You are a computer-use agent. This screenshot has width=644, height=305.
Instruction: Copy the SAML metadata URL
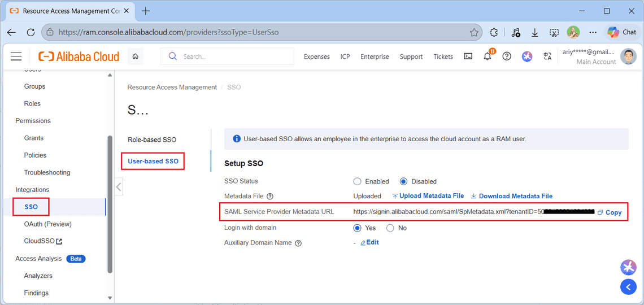click(610, 212)
